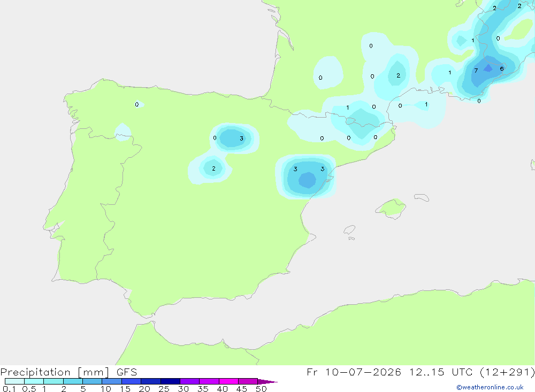Select the 40–45 mm magenta legend swatch

tap(228, 381)
